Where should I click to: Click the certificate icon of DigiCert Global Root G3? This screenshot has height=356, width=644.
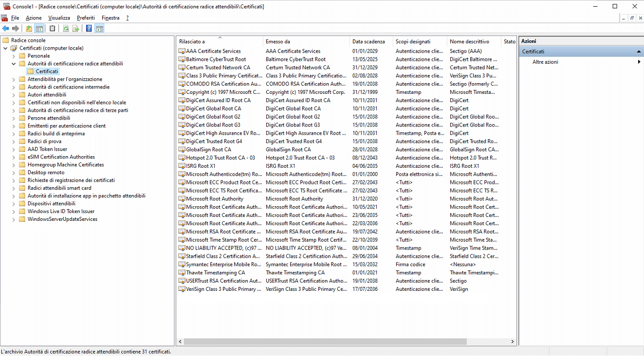tap(182, 125)
